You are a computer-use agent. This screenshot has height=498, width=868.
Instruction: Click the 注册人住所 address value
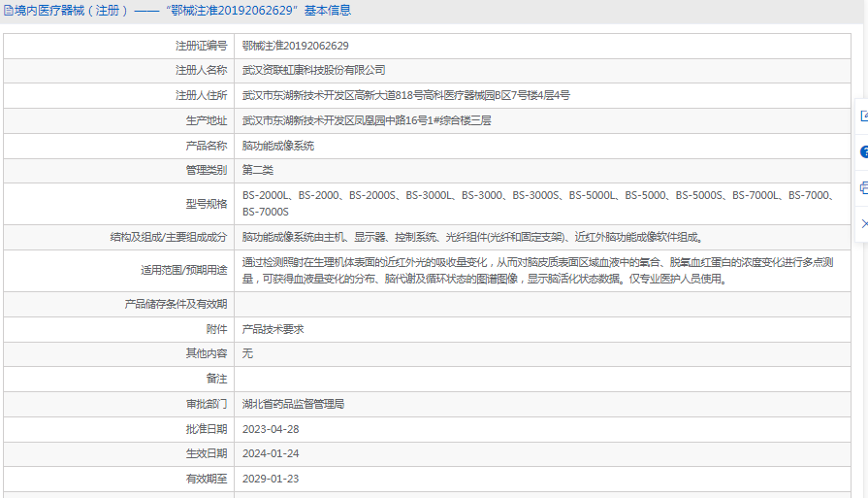click(405, 95)
